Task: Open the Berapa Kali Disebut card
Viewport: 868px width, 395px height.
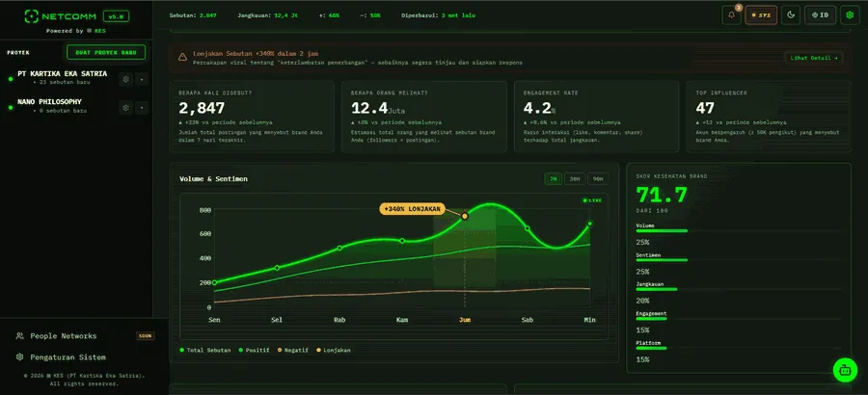Action: (252, 117)
